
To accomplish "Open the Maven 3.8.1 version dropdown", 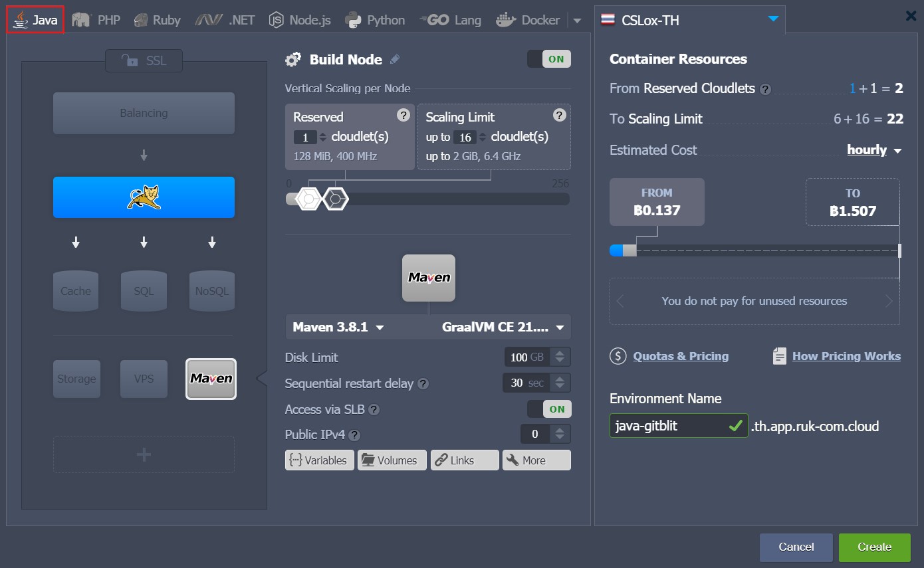I will pyautogui.click(x=338, y=327).
